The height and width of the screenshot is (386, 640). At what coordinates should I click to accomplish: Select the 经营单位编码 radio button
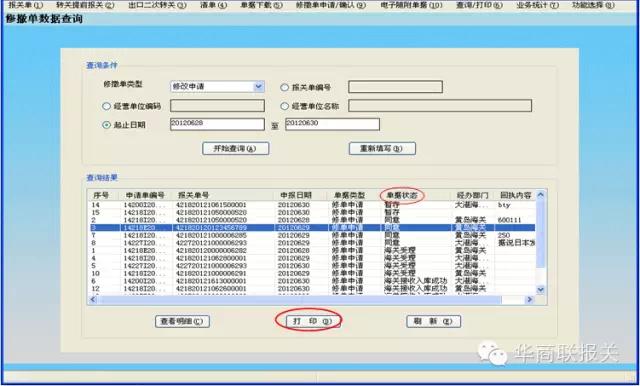click(106, 106)
